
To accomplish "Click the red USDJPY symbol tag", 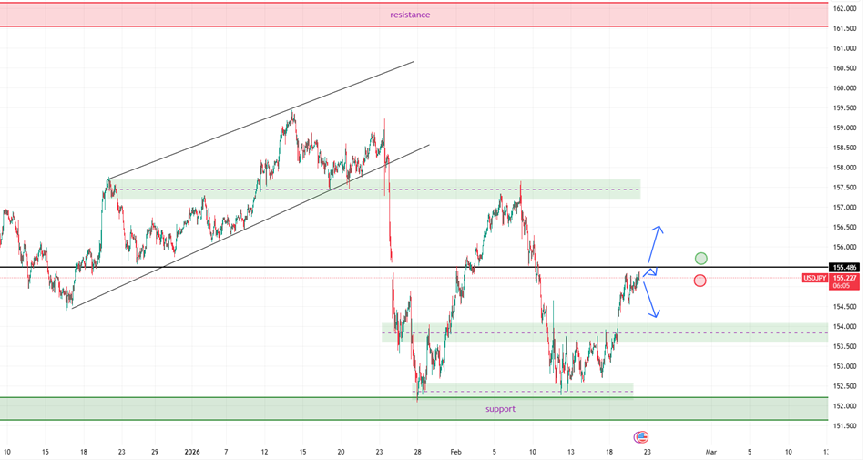I will coord(815,278).
